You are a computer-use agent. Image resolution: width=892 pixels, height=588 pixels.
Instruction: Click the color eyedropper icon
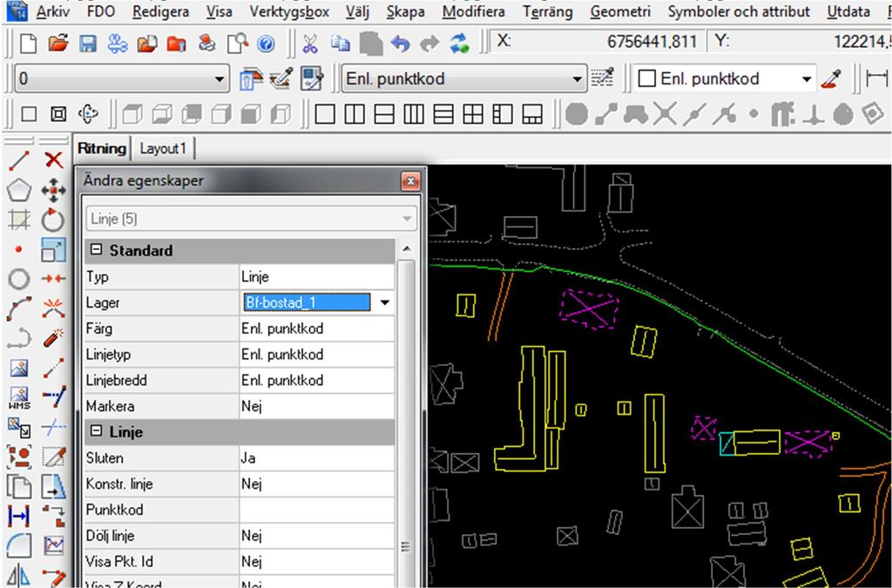[x=831, y=78]
